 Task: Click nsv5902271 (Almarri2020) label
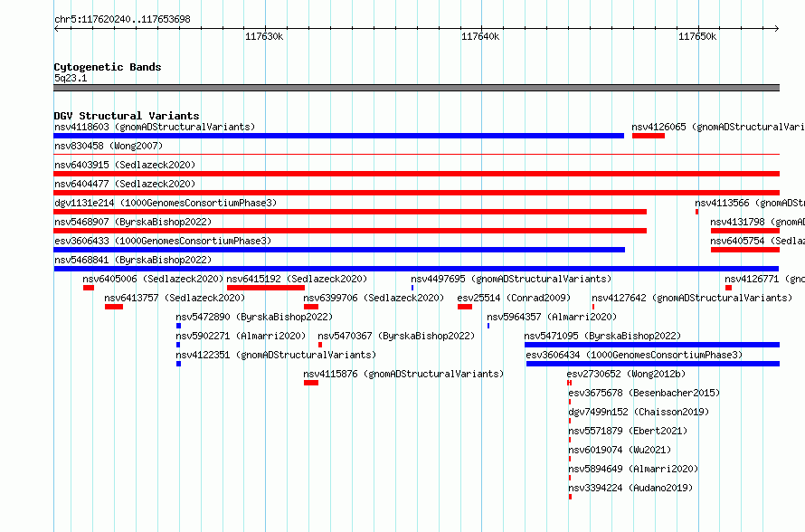pyautogui.click(x=241, y=336)
